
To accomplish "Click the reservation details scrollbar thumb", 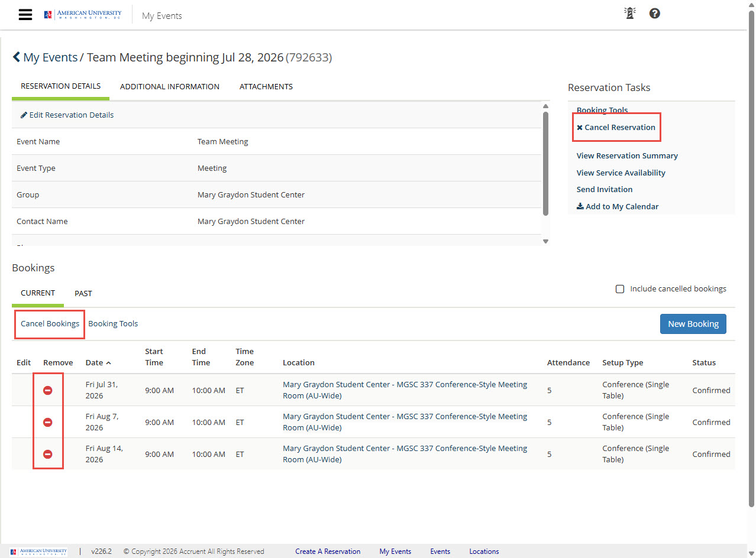I will (x=545, y=163).
